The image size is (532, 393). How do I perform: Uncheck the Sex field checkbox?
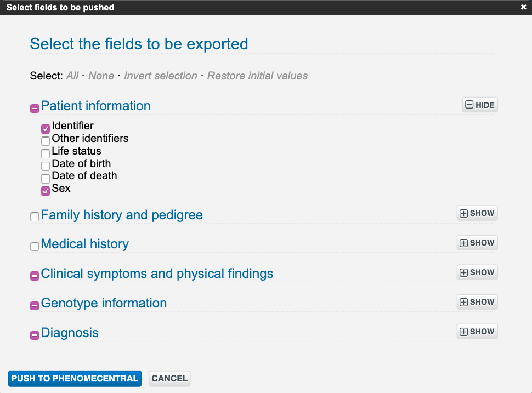(x=46, y=191)
